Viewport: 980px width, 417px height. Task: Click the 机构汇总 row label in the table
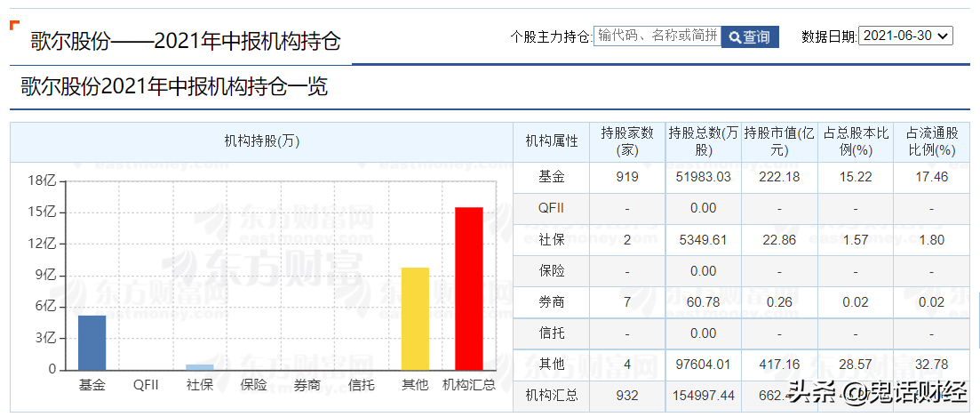[551, 395]
